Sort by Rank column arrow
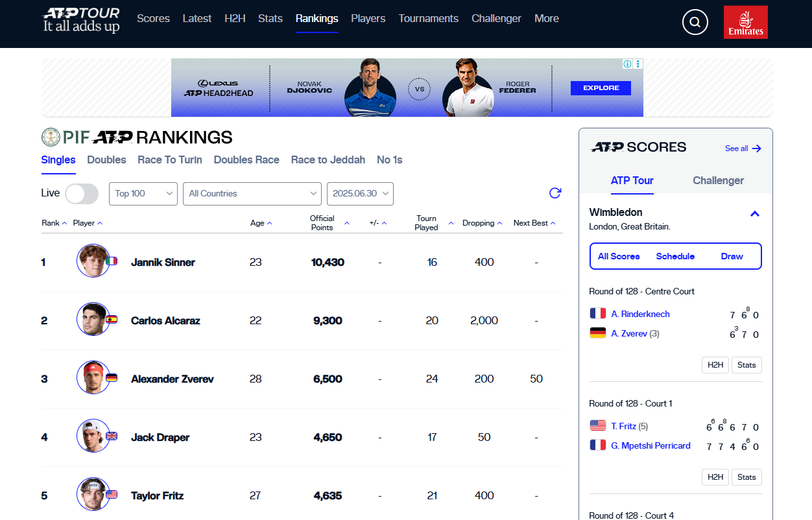Viewport: 812px width, 520px height. pos(64,223)
